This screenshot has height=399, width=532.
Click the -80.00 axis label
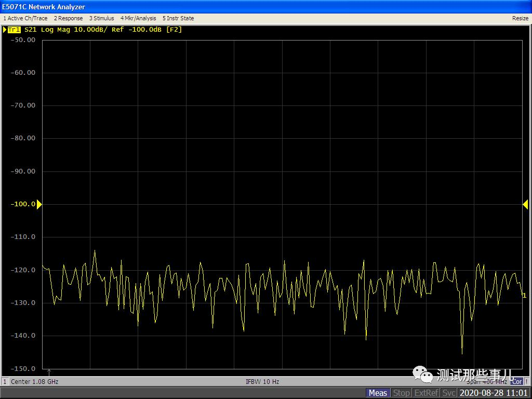(x=23, y=138)
